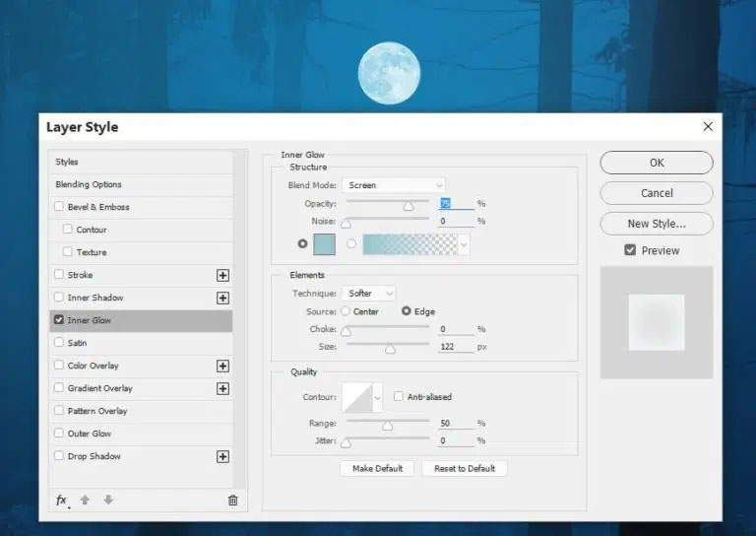The height and width of the screenshot is (536, 756).
Task: Select the Center source radio button
Action: click(346, 311)
